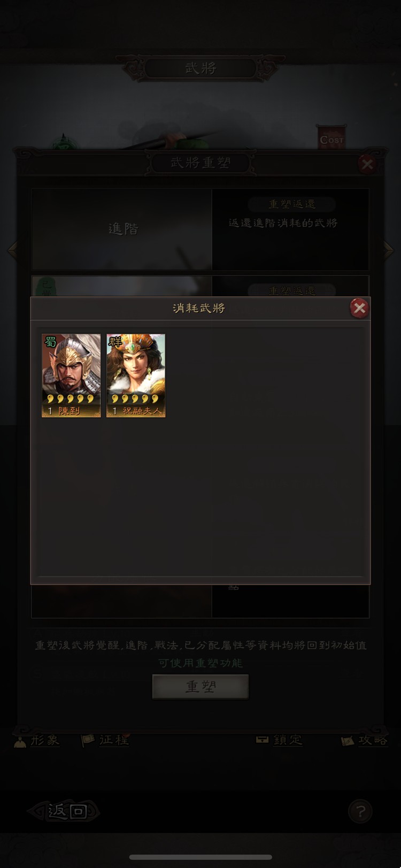Open the 征程 flag icon
This screenshot has height=868, width=401.
click(x=105, y=740)
